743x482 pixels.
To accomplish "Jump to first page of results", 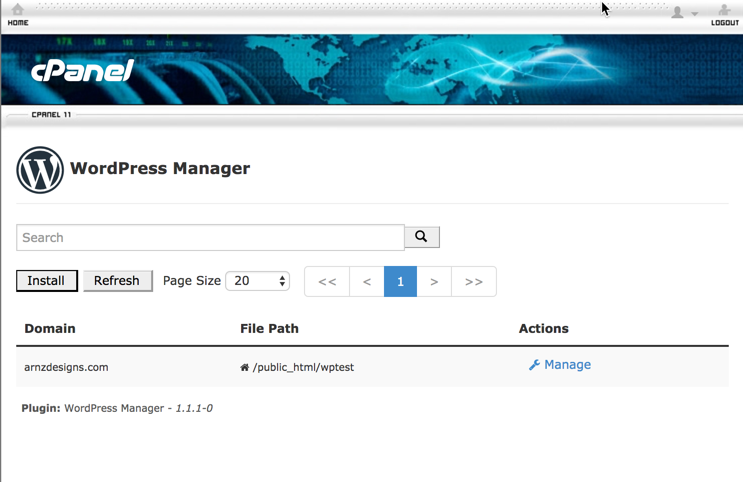I will [x=327, y=282].
